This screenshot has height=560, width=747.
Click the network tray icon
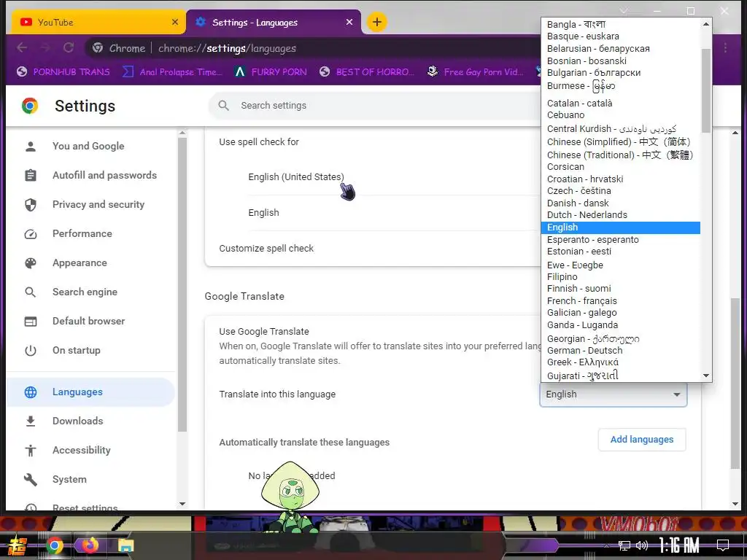(x=624, y=545)
